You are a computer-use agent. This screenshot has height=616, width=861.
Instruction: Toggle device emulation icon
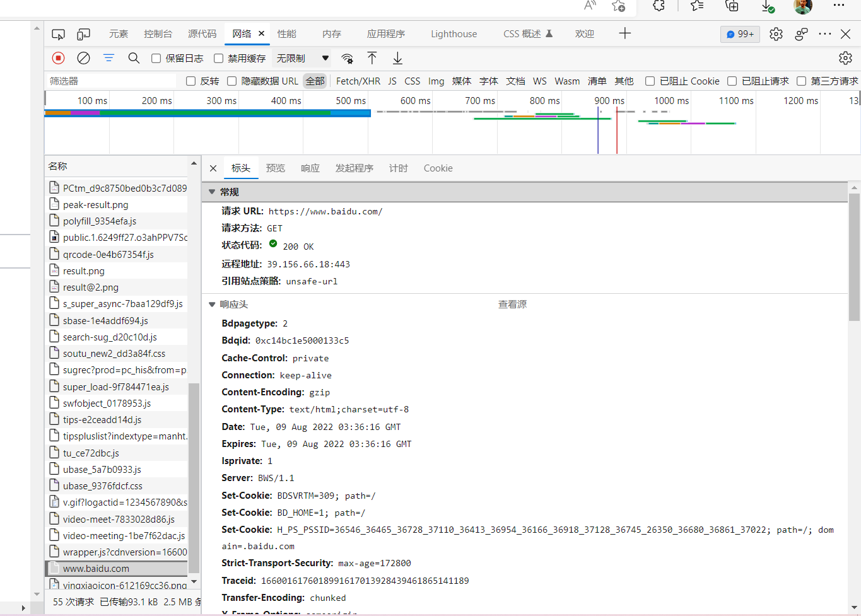point(83,34)
